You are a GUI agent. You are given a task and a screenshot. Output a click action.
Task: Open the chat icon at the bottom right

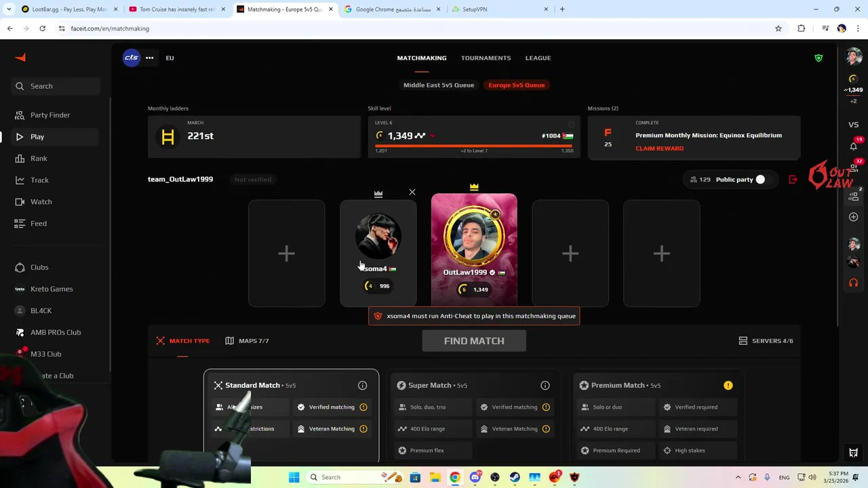click(x=854, y=453)
